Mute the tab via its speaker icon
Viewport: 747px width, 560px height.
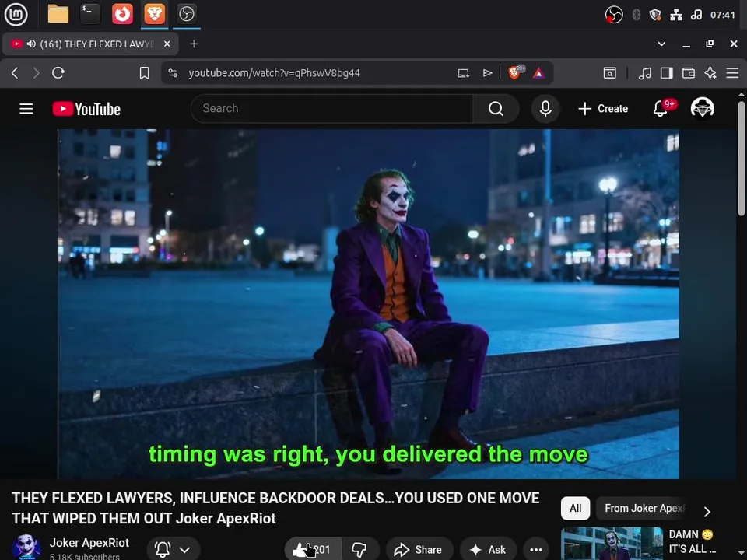coord(31,44)
